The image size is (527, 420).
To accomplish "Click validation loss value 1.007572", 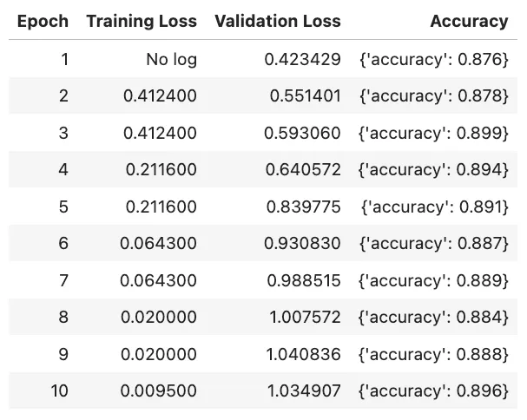I will click(305, 318).
